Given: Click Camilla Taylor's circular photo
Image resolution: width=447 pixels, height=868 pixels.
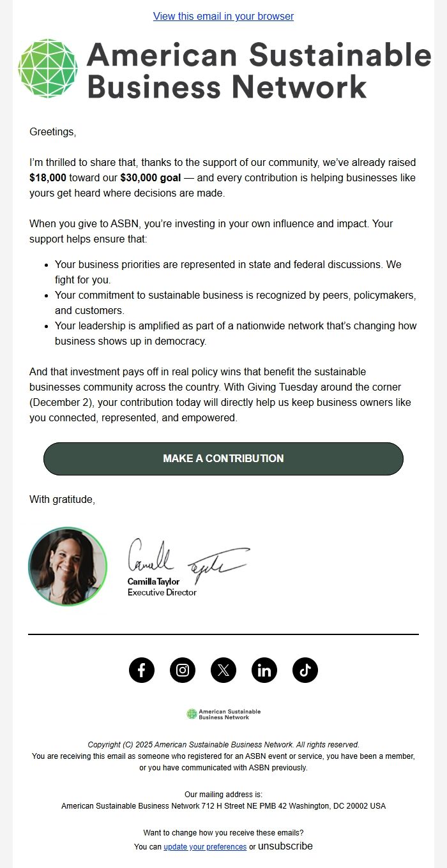Looking at the screenshot, I should 68,565.
